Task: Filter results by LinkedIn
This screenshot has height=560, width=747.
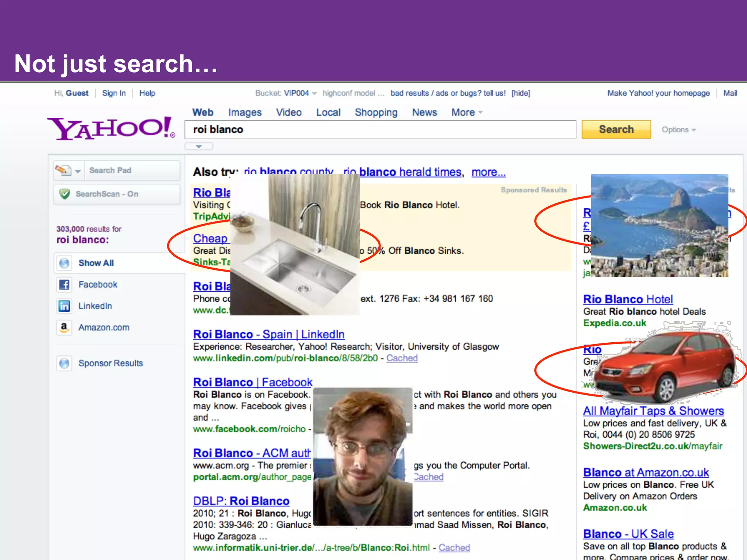Action: tap(95, 306)
